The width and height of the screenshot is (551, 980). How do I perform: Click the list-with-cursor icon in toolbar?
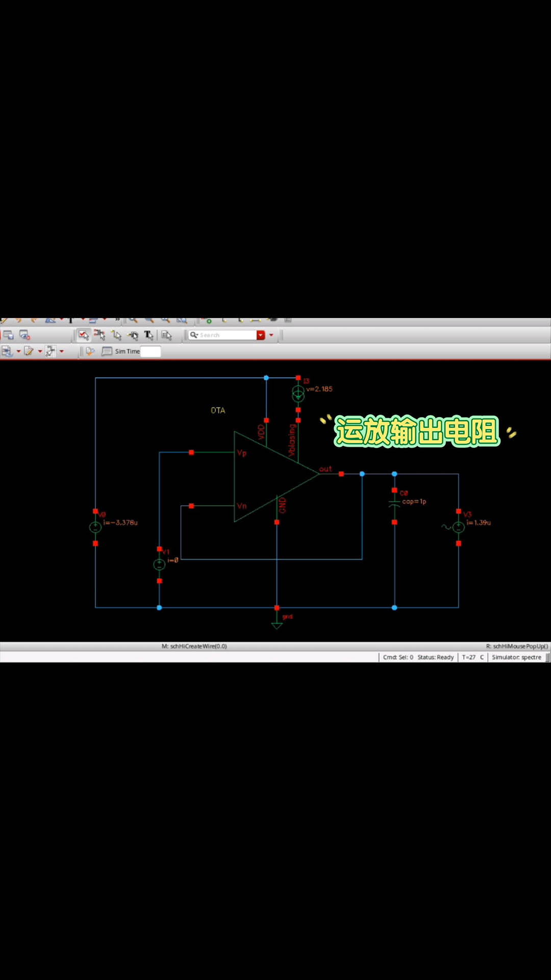tap(166, 335)
